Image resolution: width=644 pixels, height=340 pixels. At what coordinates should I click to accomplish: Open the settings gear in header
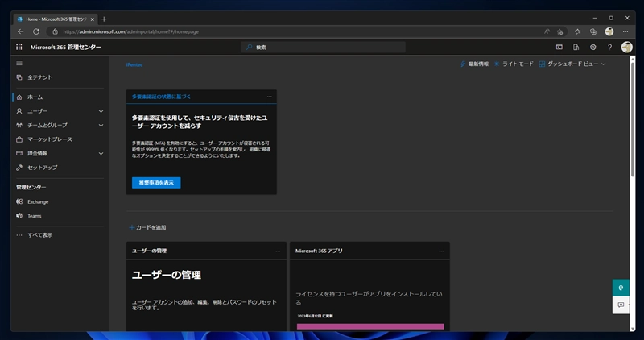593,48
